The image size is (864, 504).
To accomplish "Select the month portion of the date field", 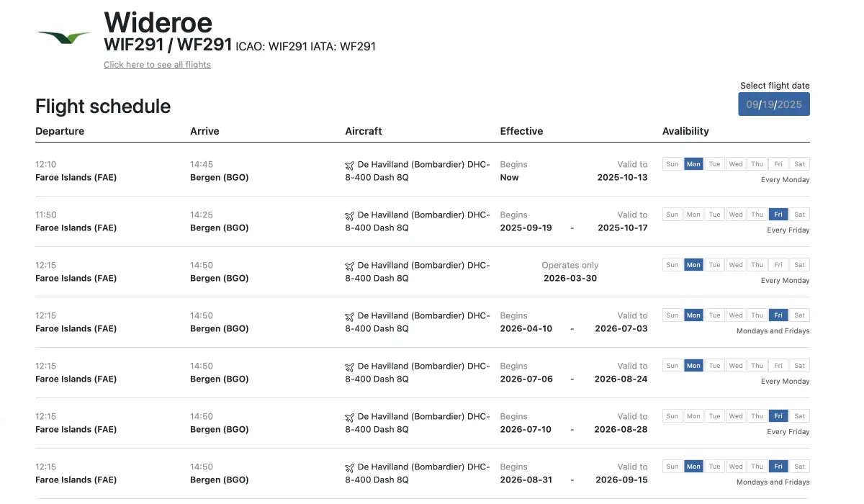I will (752, 104).
